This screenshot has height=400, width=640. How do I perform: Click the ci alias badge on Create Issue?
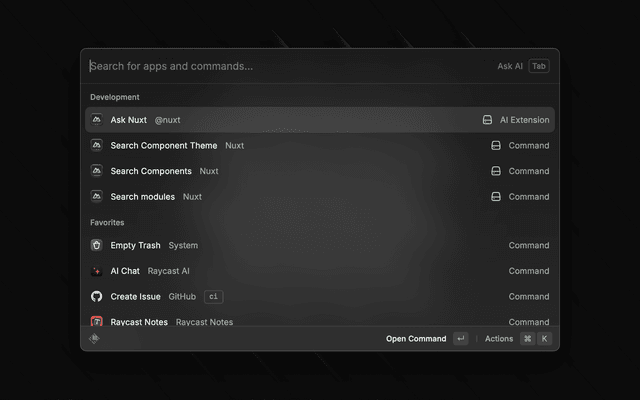coord(213,296)
